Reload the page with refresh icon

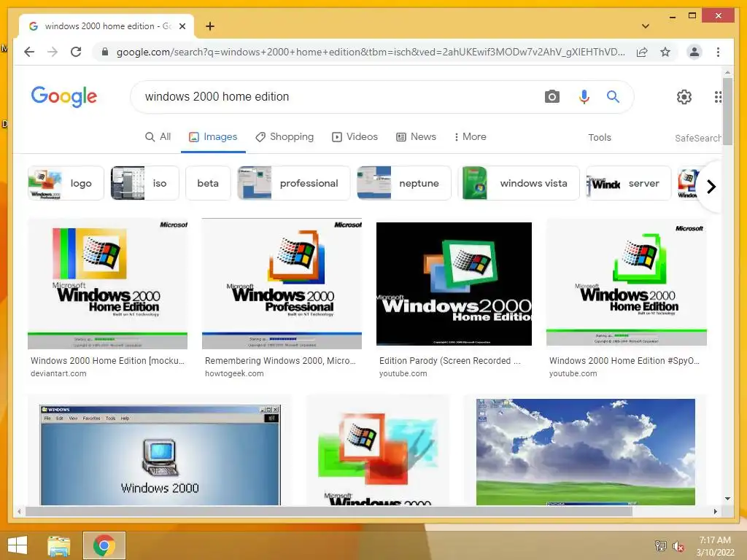coord(76,52)
